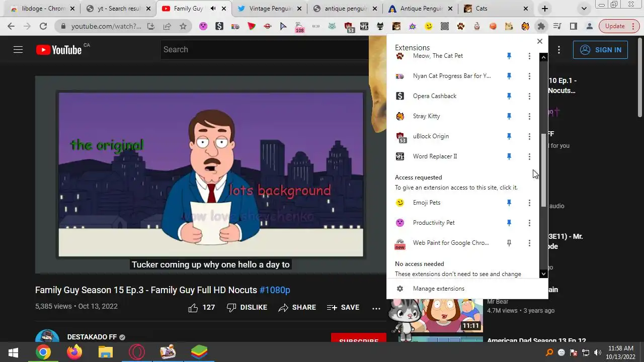Screen dimensions: 644x362
Task: Click the DISLIKE button
Action: click(x=247, y=308)
